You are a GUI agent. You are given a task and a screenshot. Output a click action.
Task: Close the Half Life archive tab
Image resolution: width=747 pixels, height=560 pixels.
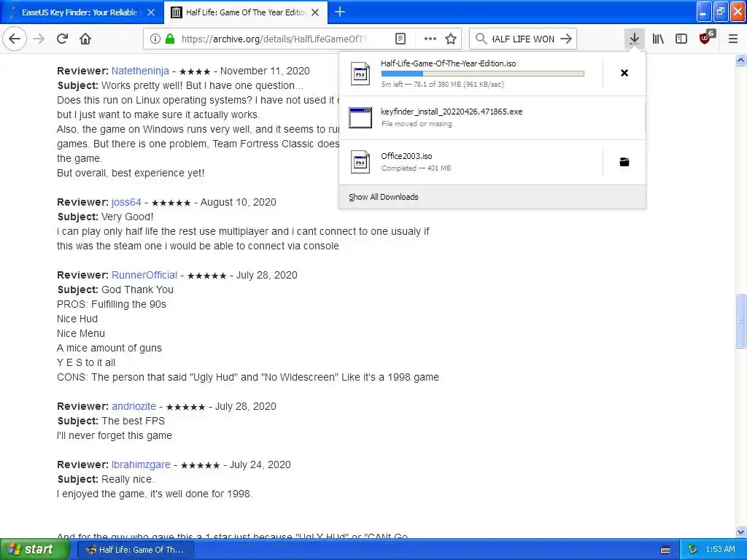[x=315, y=12]
